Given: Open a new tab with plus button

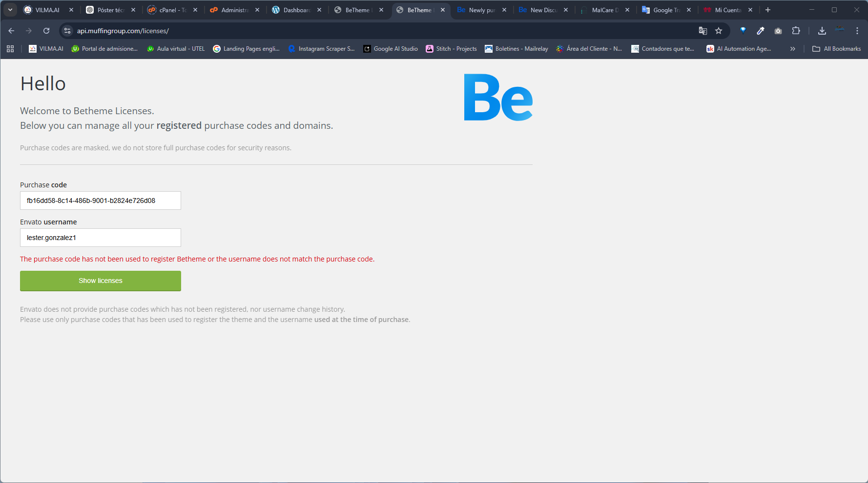Looking at the screenshot, I should point(768,10).
